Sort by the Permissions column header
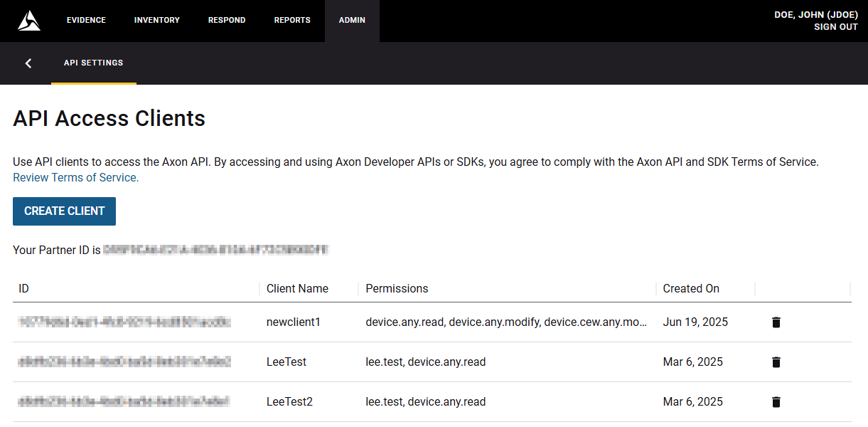868x427 pixels. [x=397, y=288]
